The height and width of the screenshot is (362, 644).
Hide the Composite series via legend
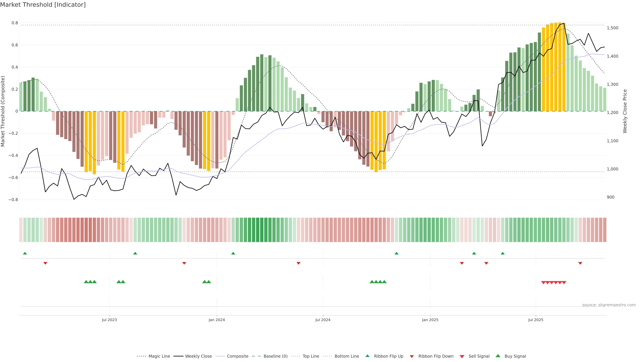[237, 356]
